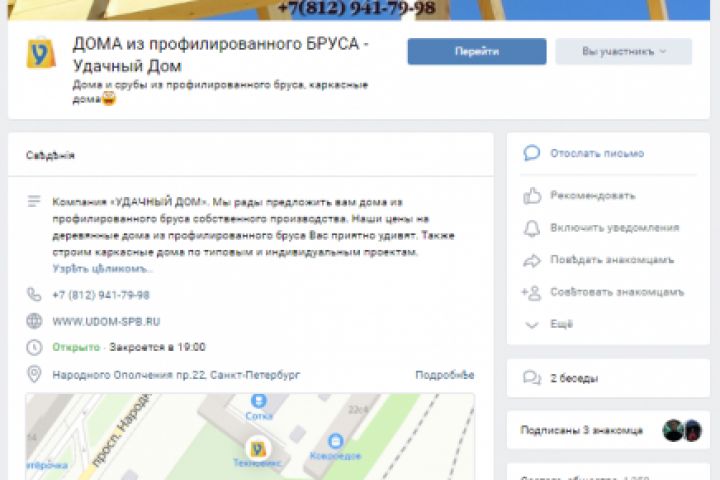Click the message bubble icon beside Отослать письмо
Screen dimensions: 720x480
(x=531, y=153)
